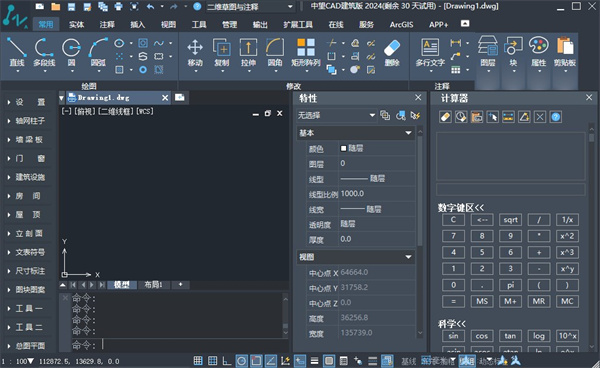
Task: Open the 属性 properties palette button
Action: pos(539,52)
